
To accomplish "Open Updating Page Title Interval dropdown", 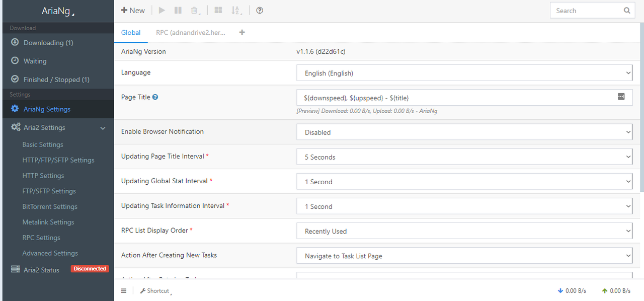I will [464, 157].
